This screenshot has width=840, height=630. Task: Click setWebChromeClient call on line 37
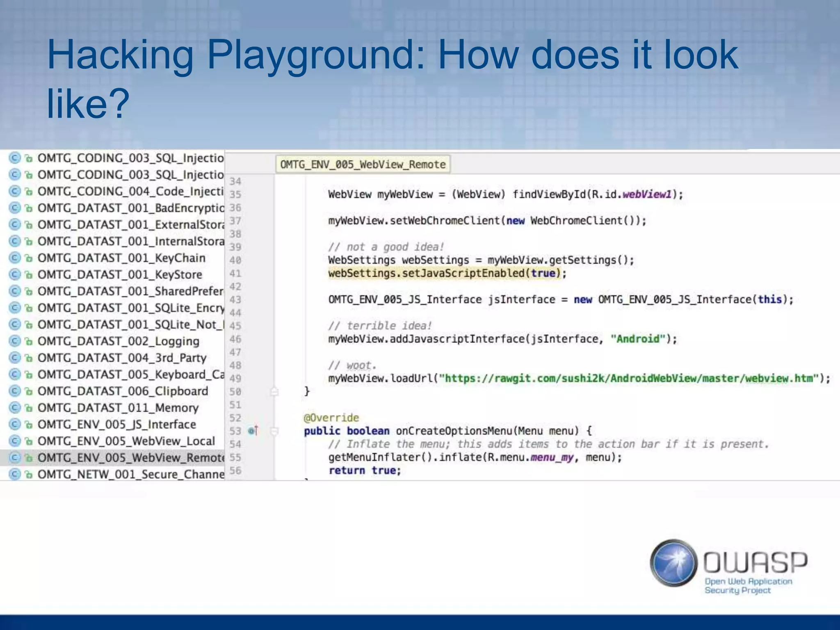click(x=487, y=221)
